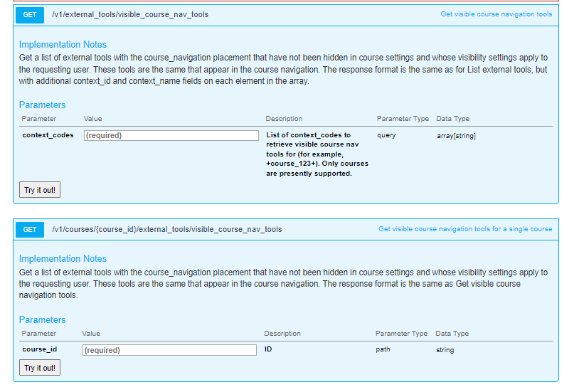Viewport: 579px width, 392px height.
Task: Click GET badge for /v1/external_tools/visible_course_nav_tools
Action: click(30, 15)
